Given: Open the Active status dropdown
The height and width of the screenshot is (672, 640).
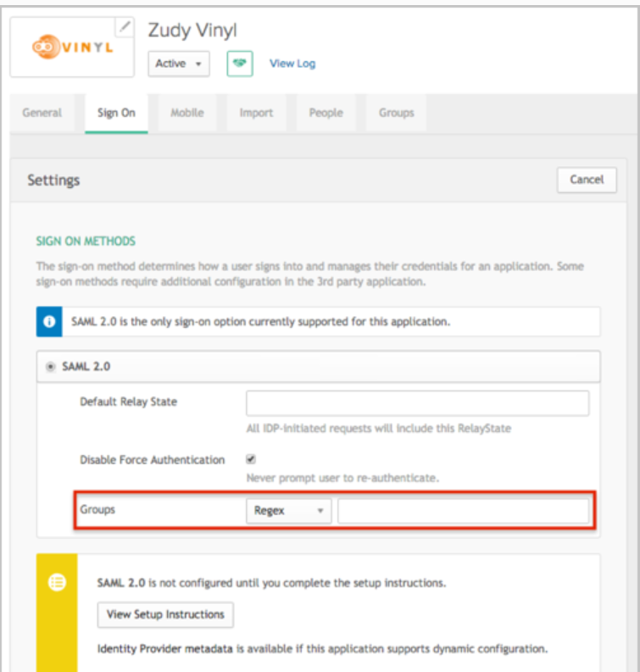Looking at the screenshot, I should pyautogui.click(x=179, y=64).
